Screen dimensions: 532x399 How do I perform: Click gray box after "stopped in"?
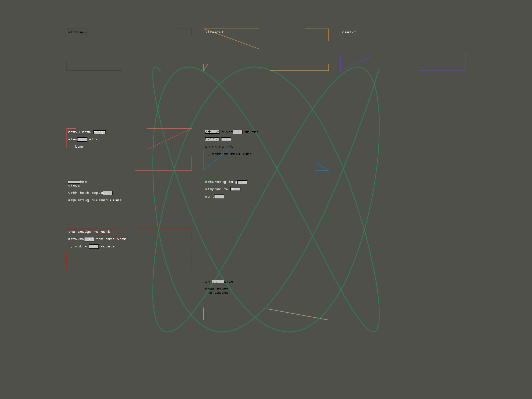point(235,189)
